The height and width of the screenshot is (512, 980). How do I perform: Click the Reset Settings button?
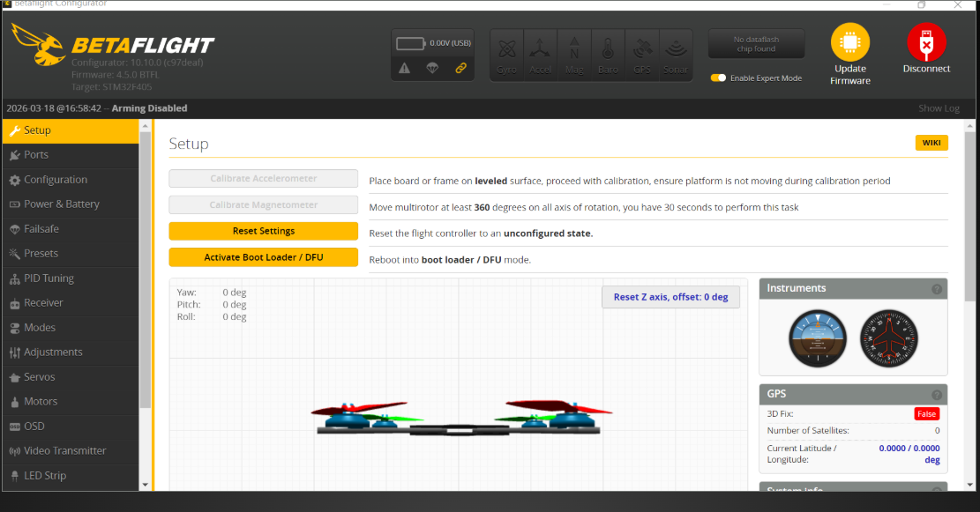click(263, 231)
